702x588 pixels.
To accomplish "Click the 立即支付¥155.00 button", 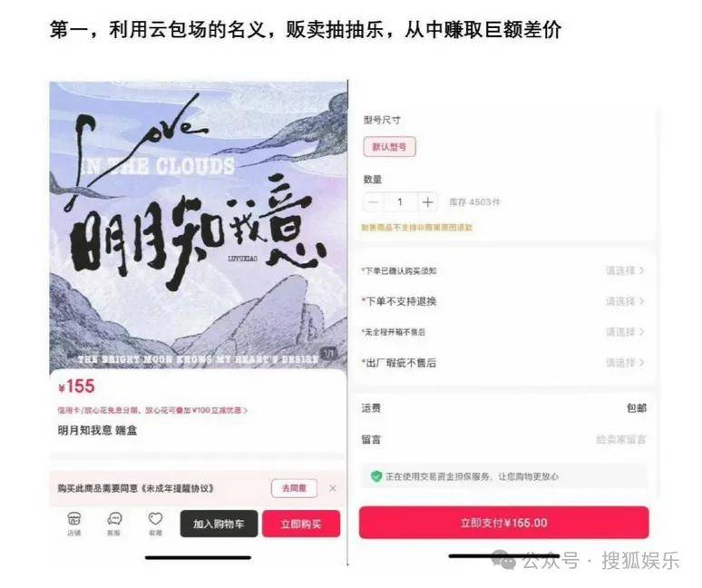I will coord(503,523).
